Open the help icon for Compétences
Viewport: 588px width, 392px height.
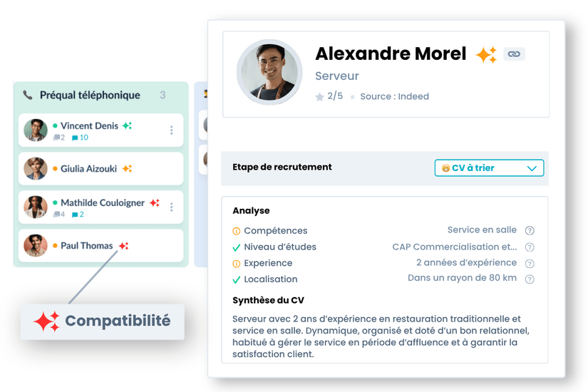(x=530, y=231)
